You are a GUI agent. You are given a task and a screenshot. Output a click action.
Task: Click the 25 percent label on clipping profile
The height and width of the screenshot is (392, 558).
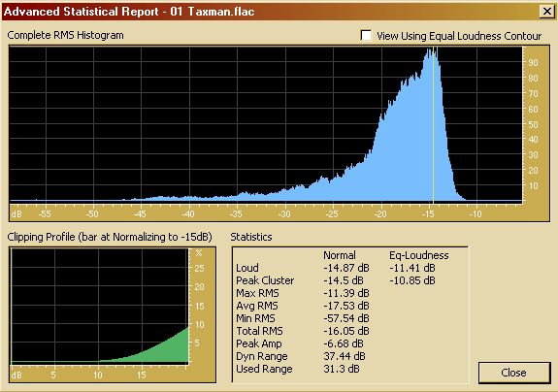[199, 268]
